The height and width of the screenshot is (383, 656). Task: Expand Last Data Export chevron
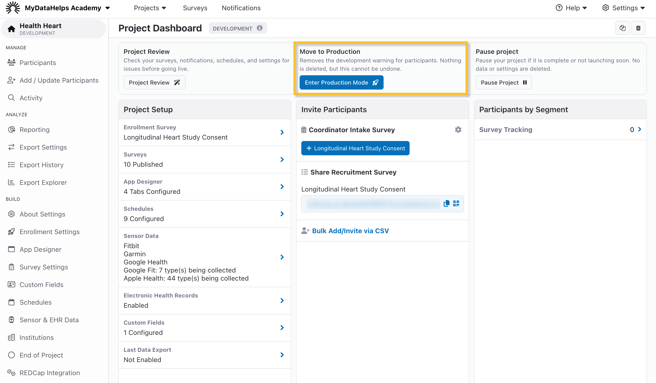282,355
